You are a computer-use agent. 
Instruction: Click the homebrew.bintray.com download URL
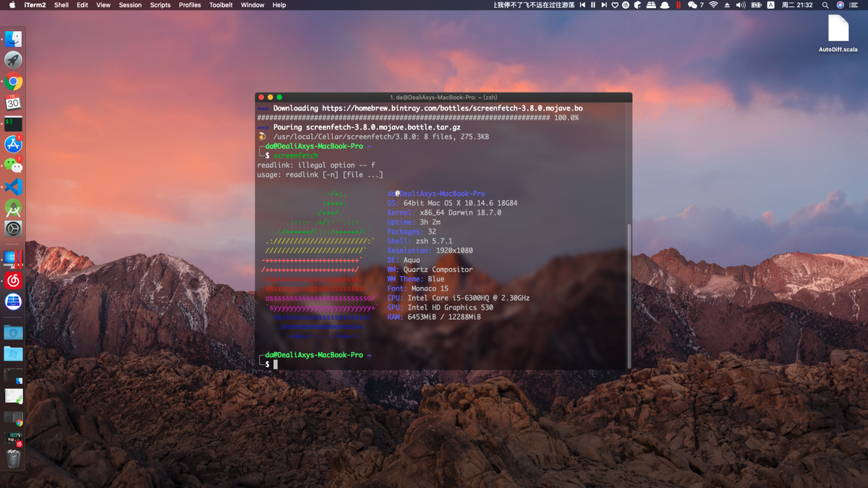pos(452,108)
